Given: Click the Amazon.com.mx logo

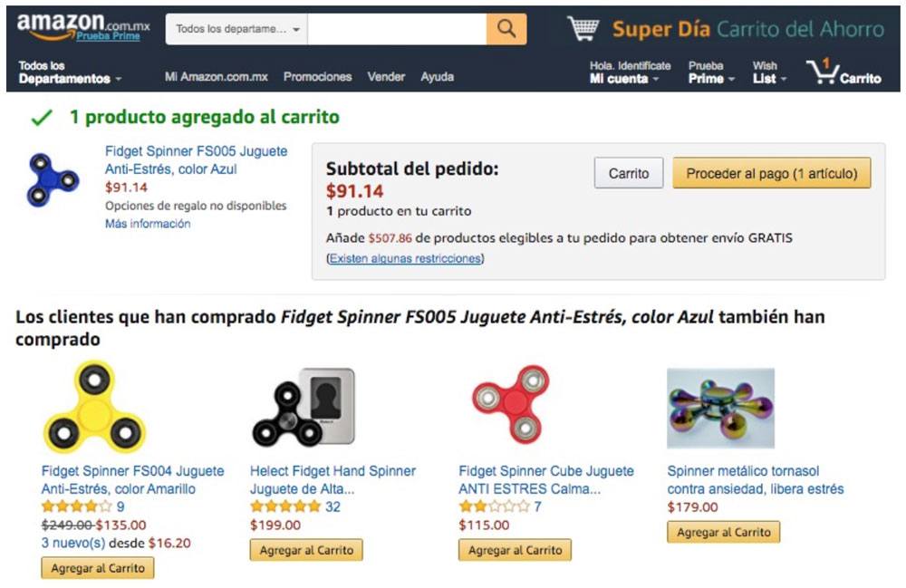Looking at the screenshot, I should [x=82, y=27].
